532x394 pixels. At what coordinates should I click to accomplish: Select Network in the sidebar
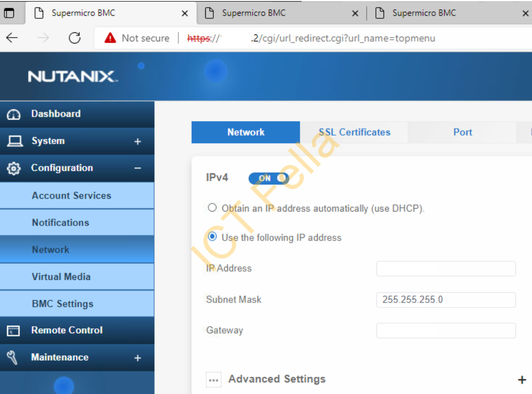77,250
